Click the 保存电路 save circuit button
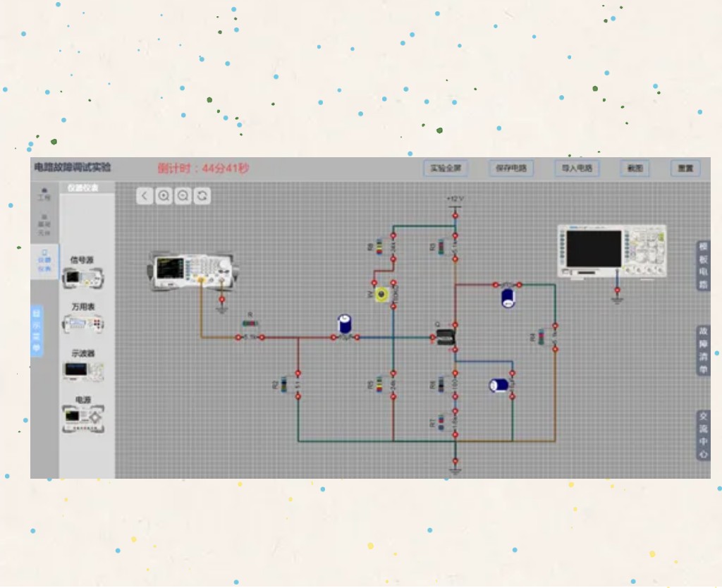Image resolution: width=722 pixels, height=588 pixels. pyautogui.click(x=511, y=169)
